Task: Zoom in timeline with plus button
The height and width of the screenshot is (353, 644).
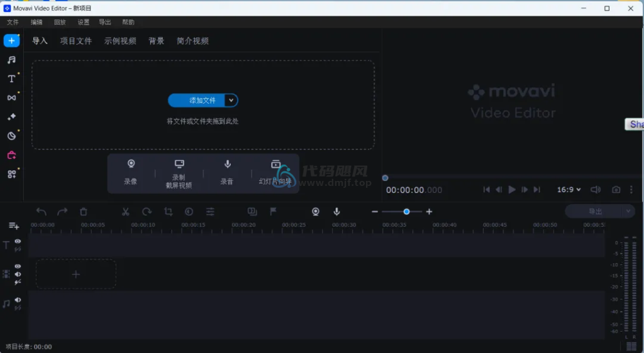Action: click(429, 212)
